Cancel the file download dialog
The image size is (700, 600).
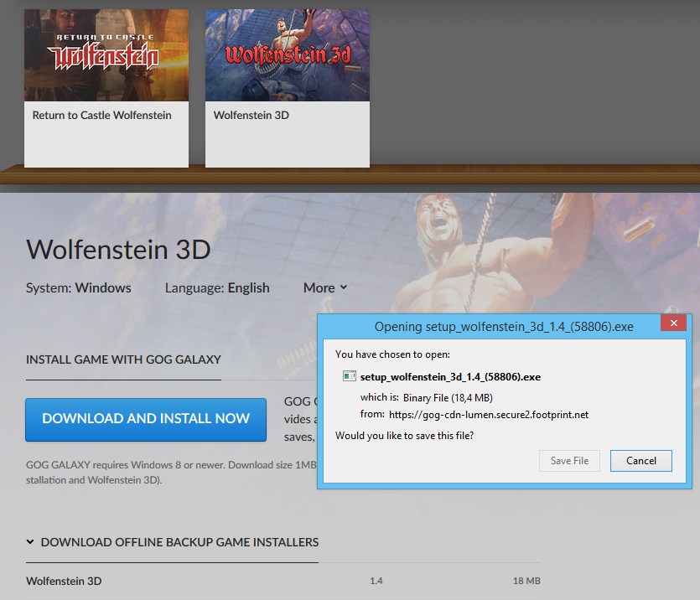click(641, 461)
